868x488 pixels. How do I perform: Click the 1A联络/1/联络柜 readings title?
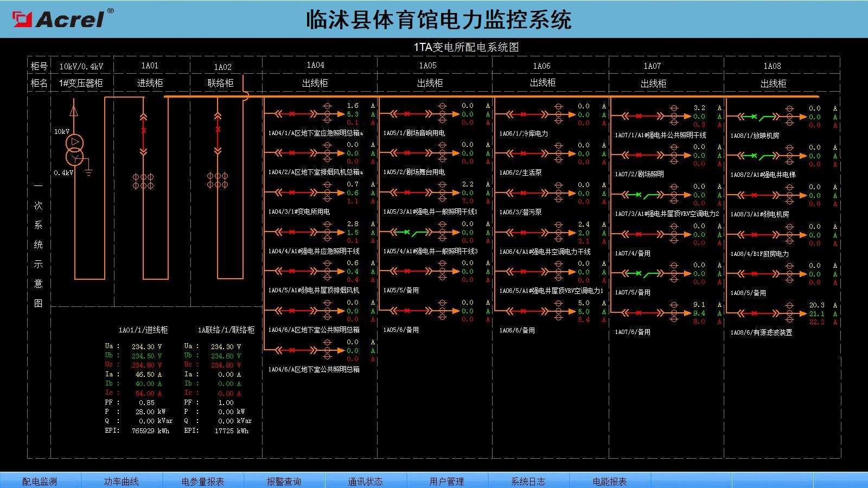coord(226,330)
